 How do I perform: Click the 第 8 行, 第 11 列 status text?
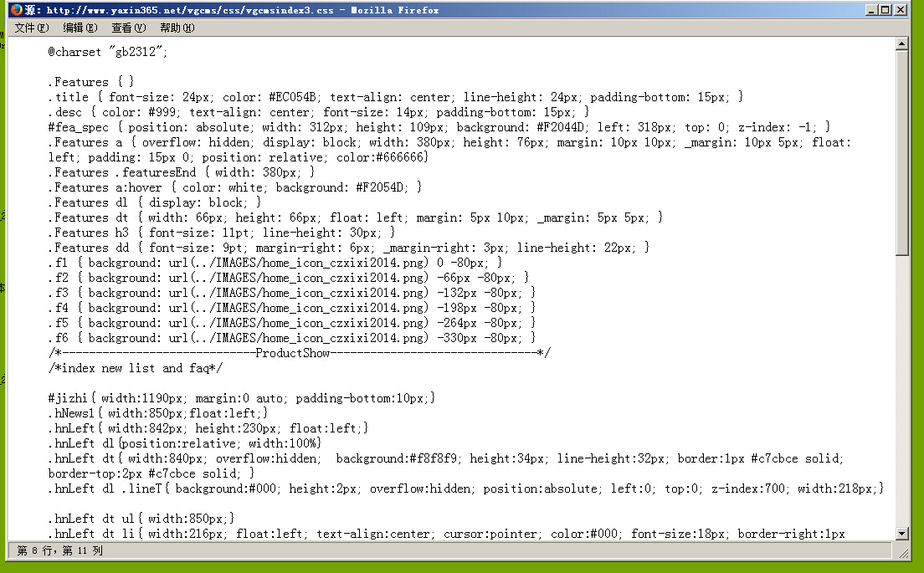tap(60, 550)
